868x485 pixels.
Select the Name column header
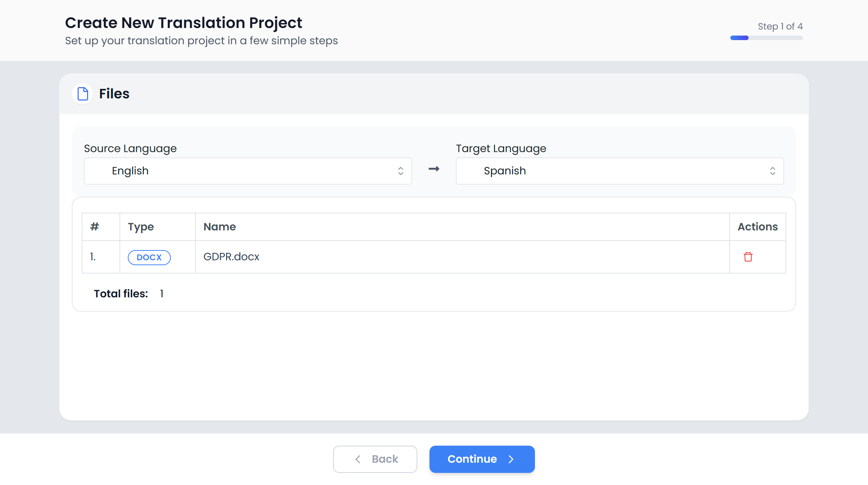coord(220,227)
